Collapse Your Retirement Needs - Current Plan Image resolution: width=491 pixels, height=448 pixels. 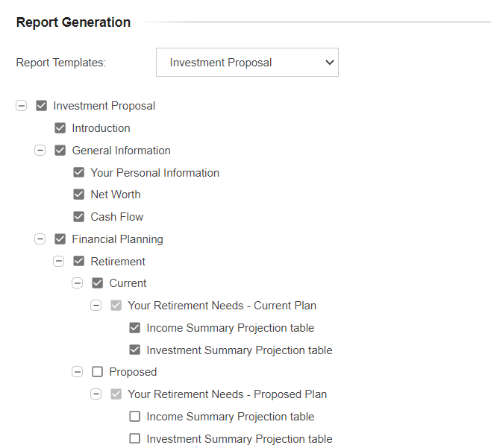point(96,306)
